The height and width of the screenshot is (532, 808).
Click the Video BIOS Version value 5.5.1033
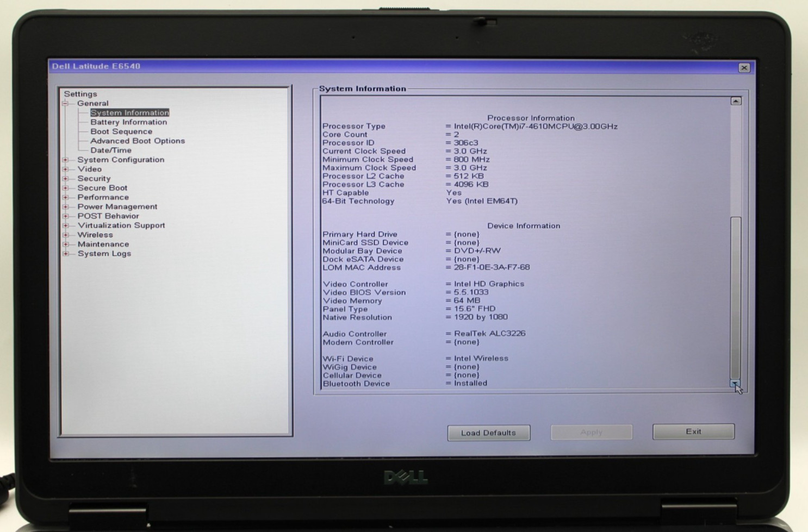coord(471,292)
